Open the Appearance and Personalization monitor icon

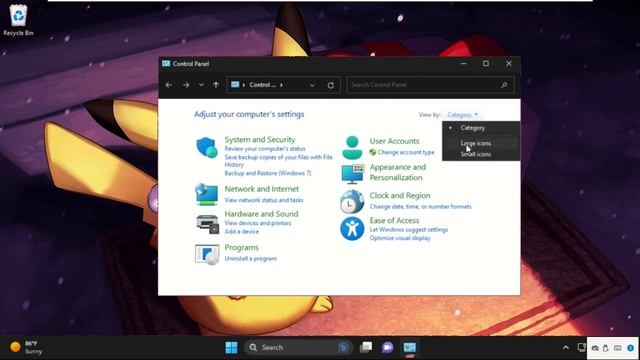coord(352,174)
